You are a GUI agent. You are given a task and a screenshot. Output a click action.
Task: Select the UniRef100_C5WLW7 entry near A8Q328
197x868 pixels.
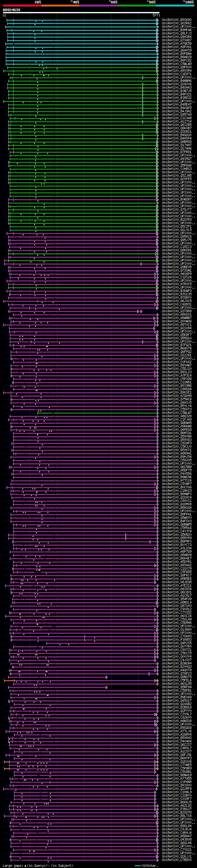tap(177, 413)
